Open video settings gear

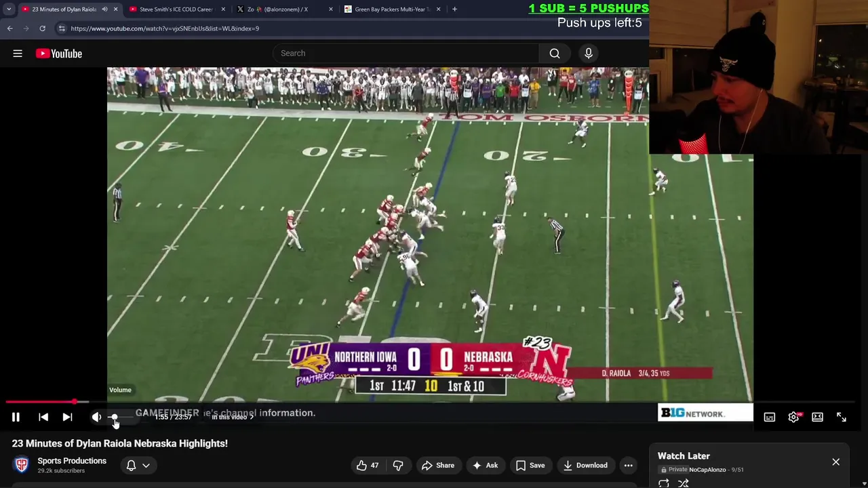point(793,418)
